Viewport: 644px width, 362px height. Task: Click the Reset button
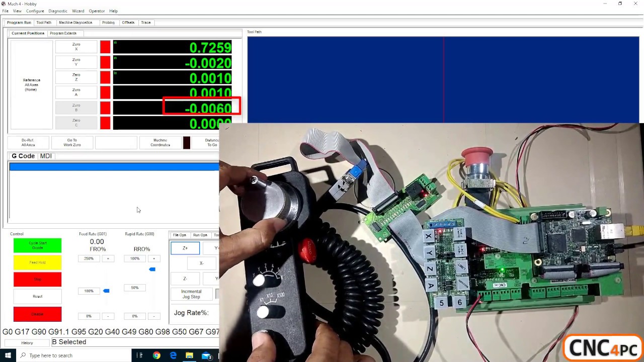(x=37, y=296)
